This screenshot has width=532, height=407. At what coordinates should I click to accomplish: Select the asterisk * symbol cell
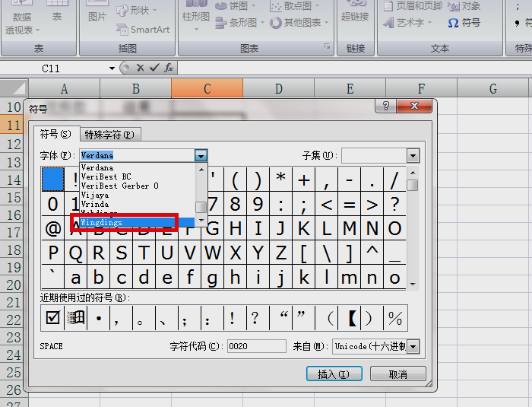pyautogui.click(x=280, y=179)
